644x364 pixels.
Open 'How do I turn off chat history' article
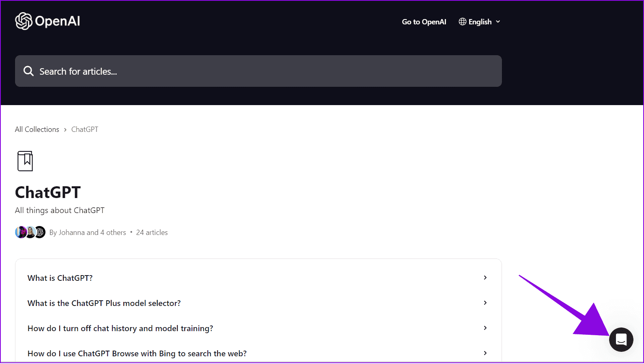coord(258,328)
